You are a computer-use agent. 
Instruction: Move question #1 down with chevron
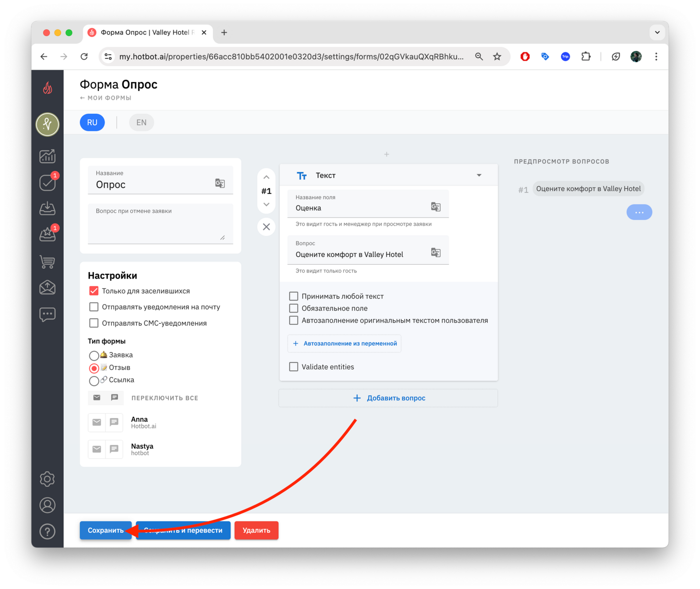coord(267,204)
